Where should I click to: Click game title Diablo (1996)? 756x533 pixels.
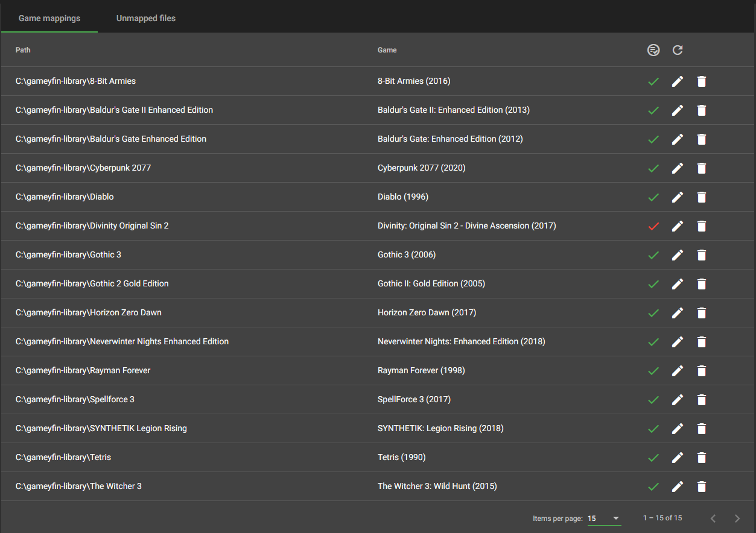[403, 197]
